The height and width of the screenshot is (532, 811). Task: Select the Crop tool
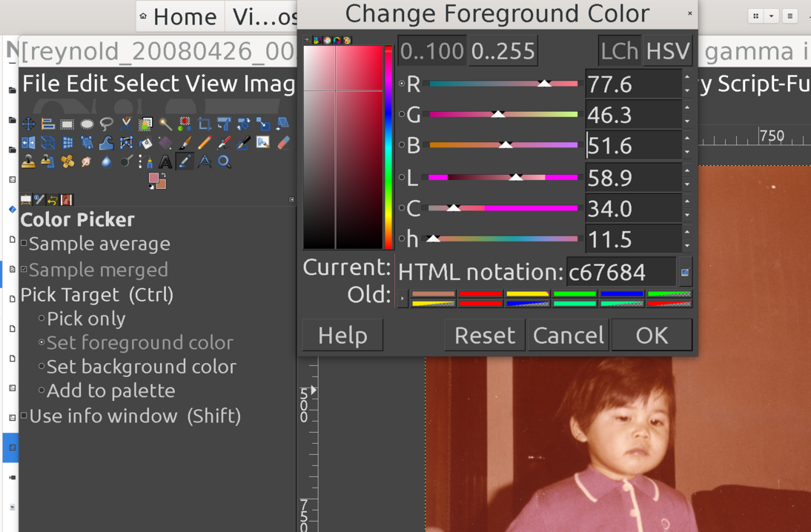click(205, 124)
